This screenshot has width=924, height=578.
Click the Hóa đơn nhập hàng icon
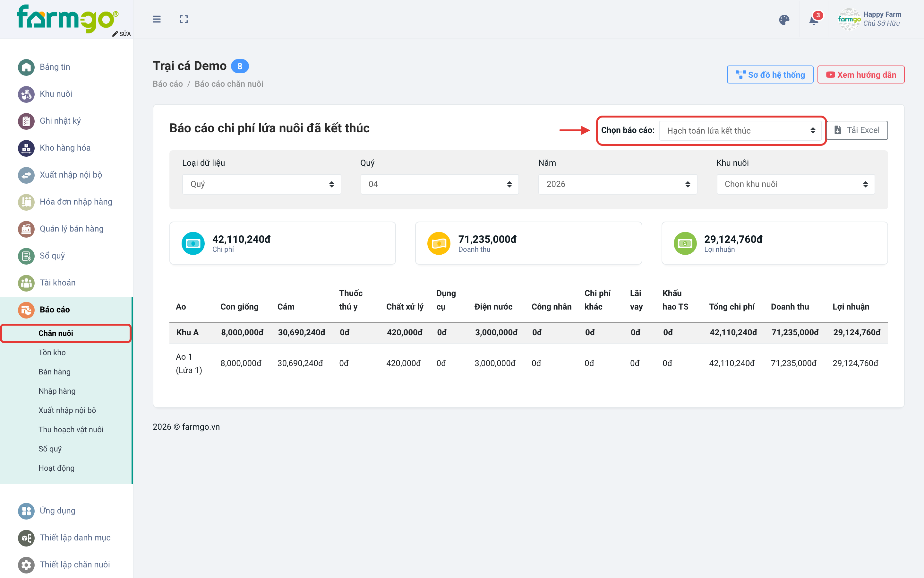tap(26, 202)
